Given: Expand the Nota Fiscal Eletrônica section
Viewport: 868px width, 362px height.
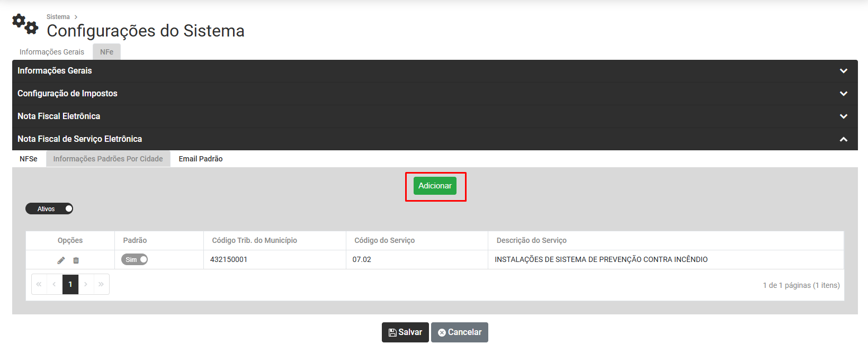Looking at the screenshot, I should pos(843,116).
